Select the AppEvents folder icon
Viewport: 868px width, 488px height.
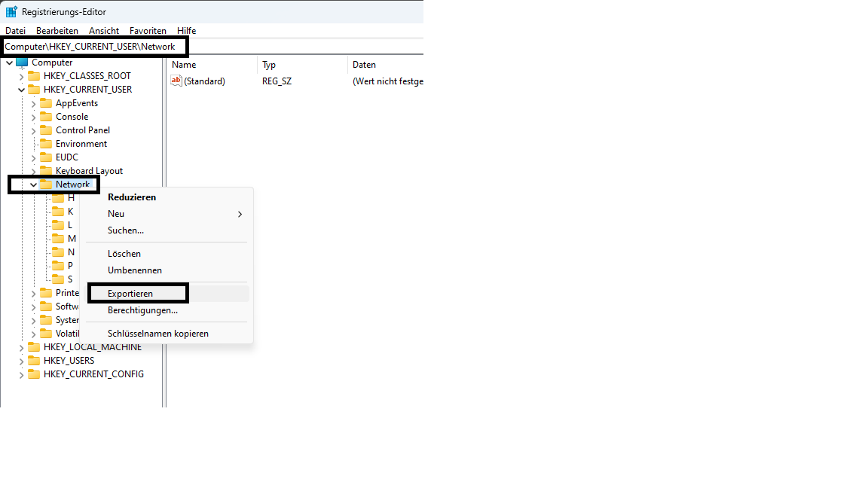pyautogui.click(x=46, y=103)
